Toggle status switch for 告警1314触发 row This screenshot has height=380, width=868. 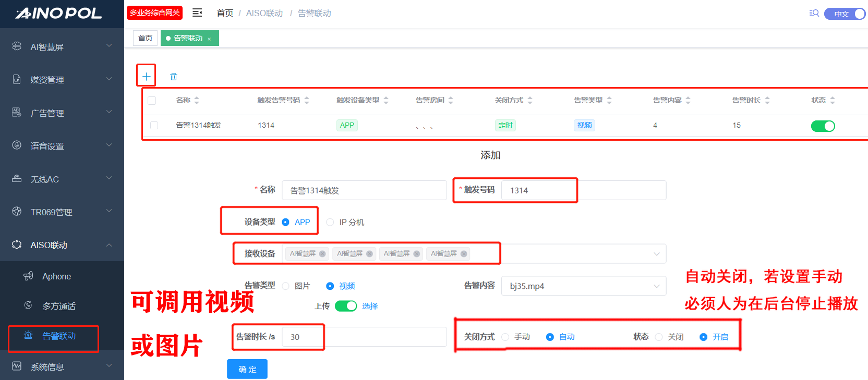point(823,126)
